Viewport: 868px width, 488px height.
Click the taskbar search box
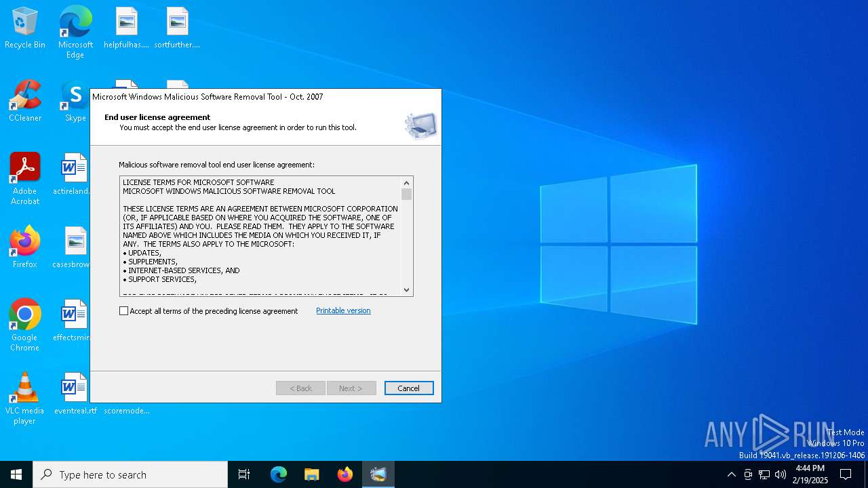130,474
